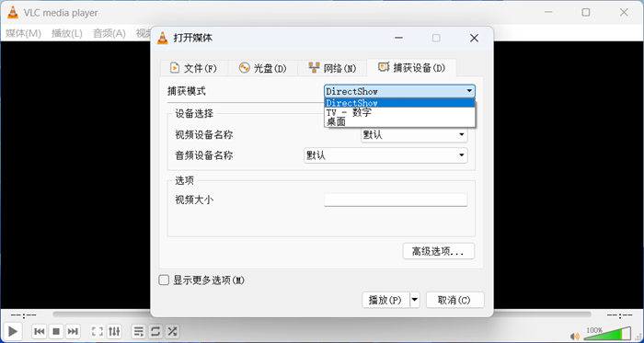Screen dimensions: 644x343
Task: Open extended settings equalizer icon
Action: tap(114, 331)
